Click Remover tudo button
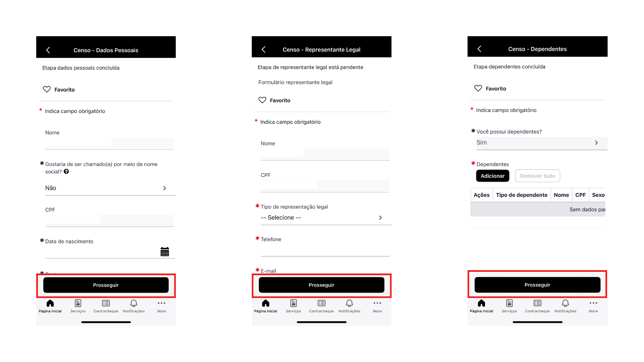Viewport: 644px width, 362px height. click(537, 176)
